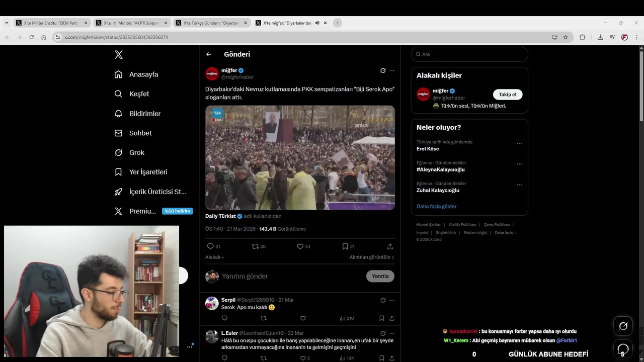Open Grok from the sidebar
The height and width of the screenshot is (362, 644).
point(129,152)
